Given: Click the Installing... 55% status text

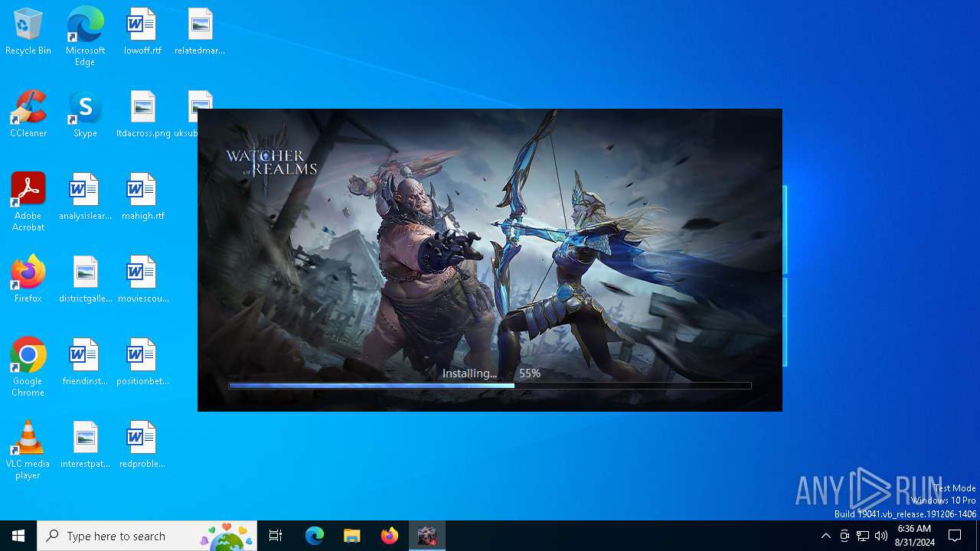Looking at the screenshot, I should 492,373.
